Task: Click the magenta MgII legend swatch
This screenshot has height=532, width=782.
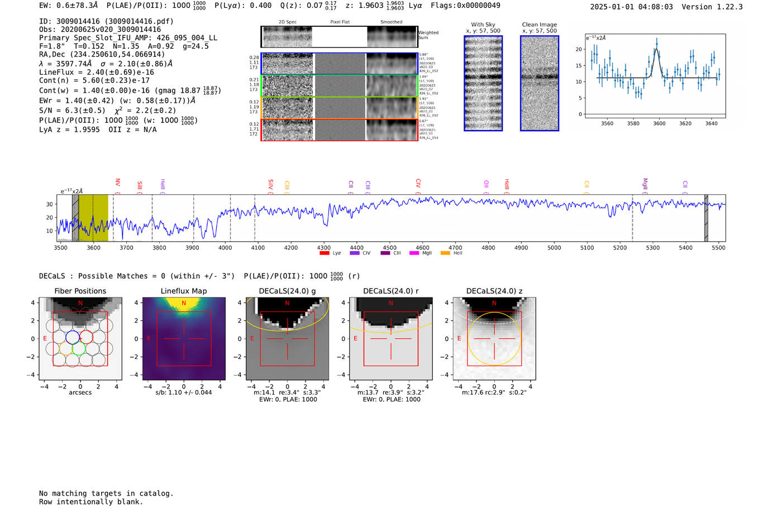Action: click(414, 253)
